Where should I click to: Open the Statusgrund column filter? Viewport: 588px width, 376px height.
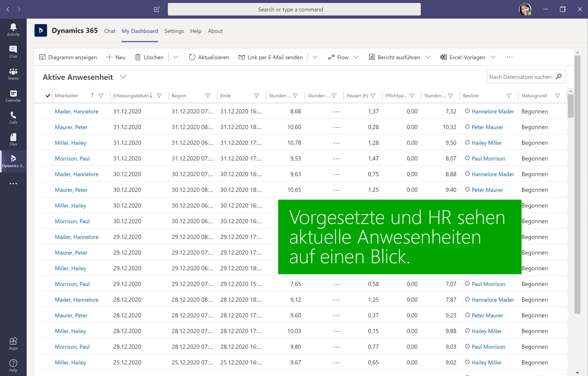click(x=557, y=96)
